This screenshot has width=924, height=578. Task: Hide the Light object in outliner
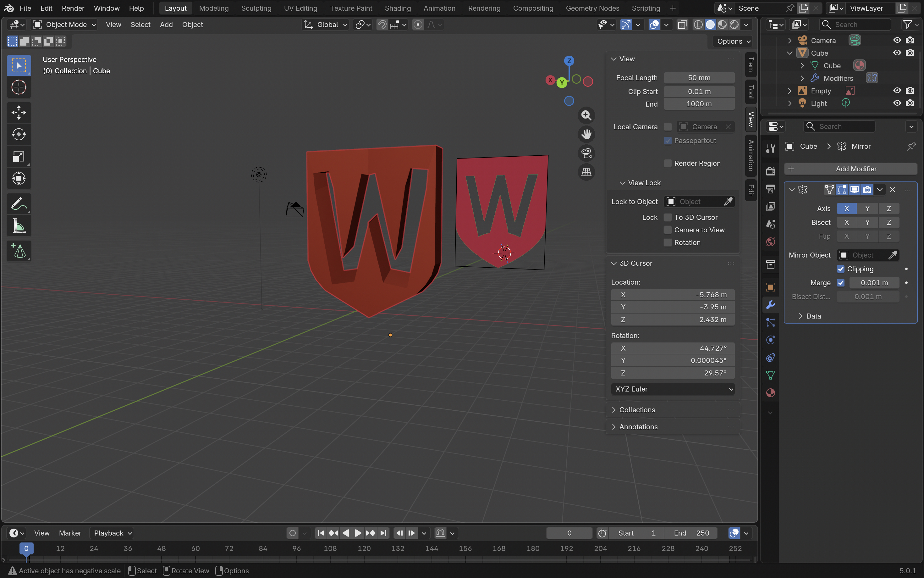click(x=897, y=103)
